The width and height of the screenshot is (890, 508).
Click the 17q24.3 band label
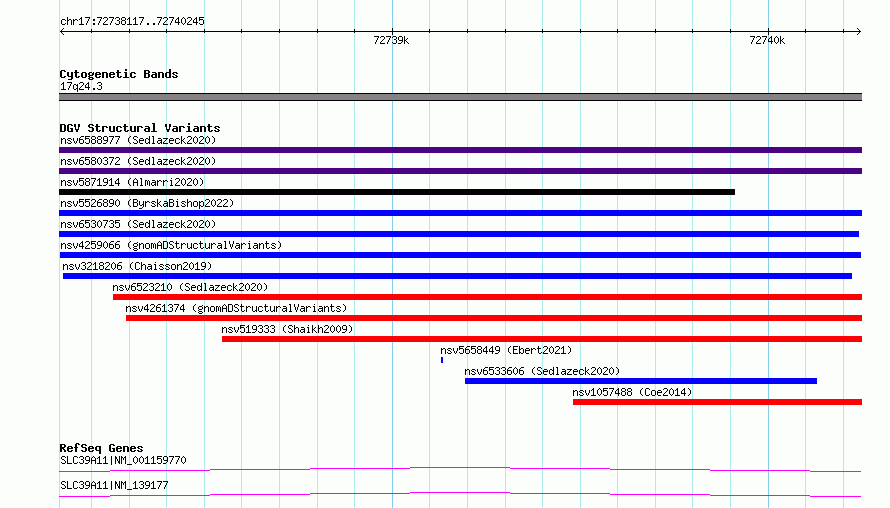[81, 86]
